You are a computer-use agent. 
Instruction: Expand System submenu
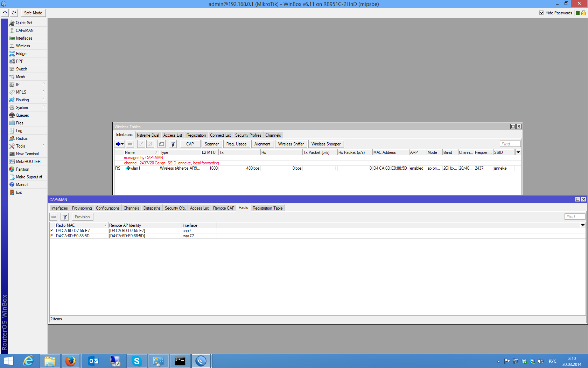pos(28,108)
